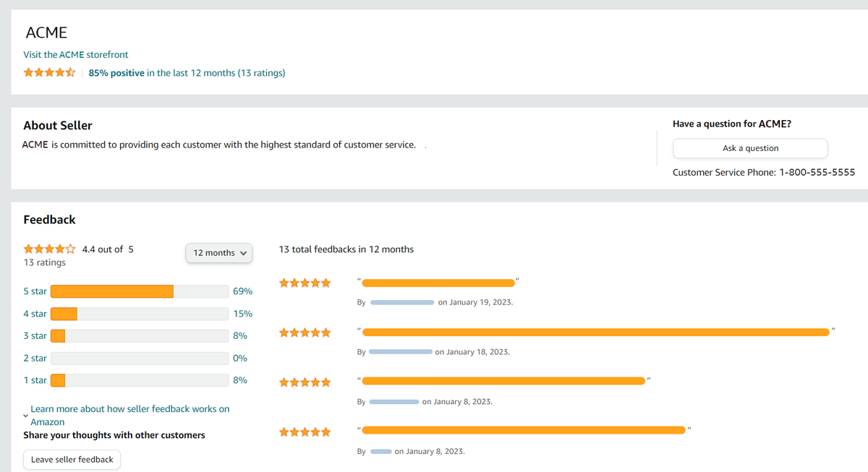Click the star icons beside the January 18 feedback
868x472 pixels.
(x=305, y=332)
